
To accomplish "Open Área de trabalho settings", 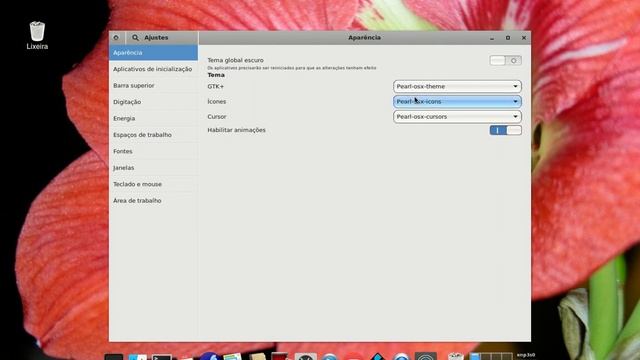I will pyautogui.click(x=153, y=200).
